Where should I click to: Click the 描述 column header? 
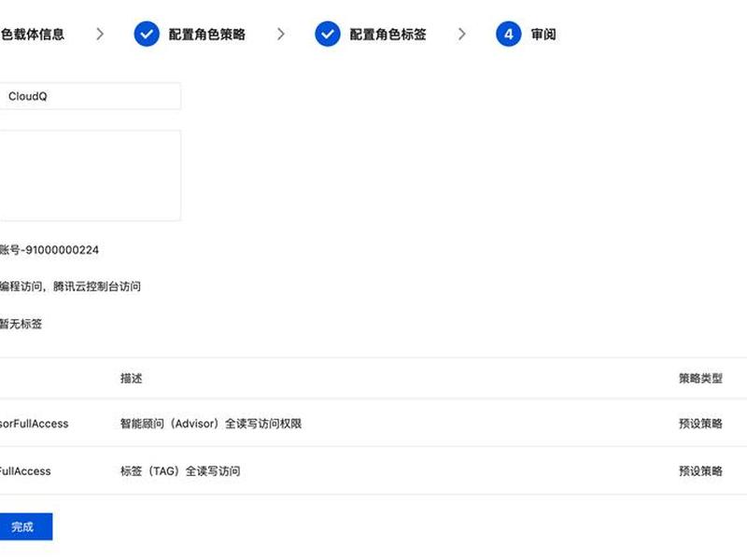(131, 379)
